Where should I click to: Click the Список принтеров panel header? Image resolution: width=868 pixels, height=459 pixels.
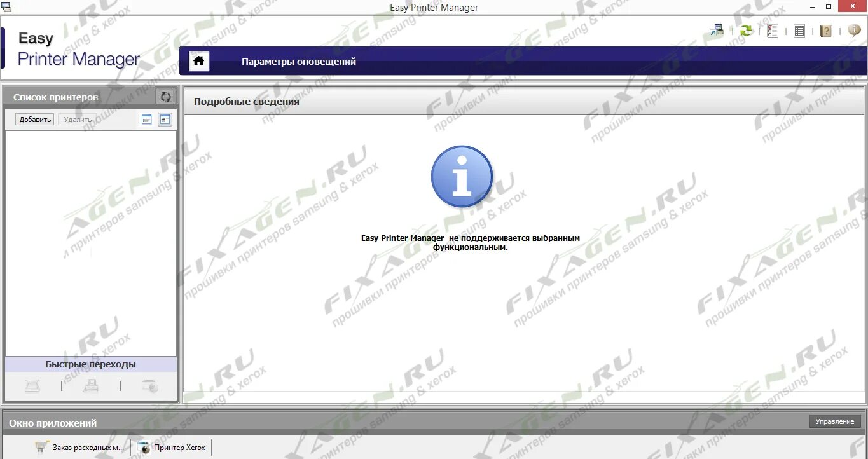[x=56, y=97]
